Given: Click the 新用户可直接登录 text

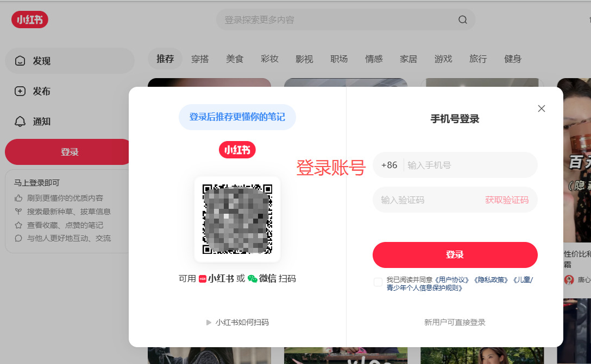Looking at the screenshot, I should [x=455, y=322].
